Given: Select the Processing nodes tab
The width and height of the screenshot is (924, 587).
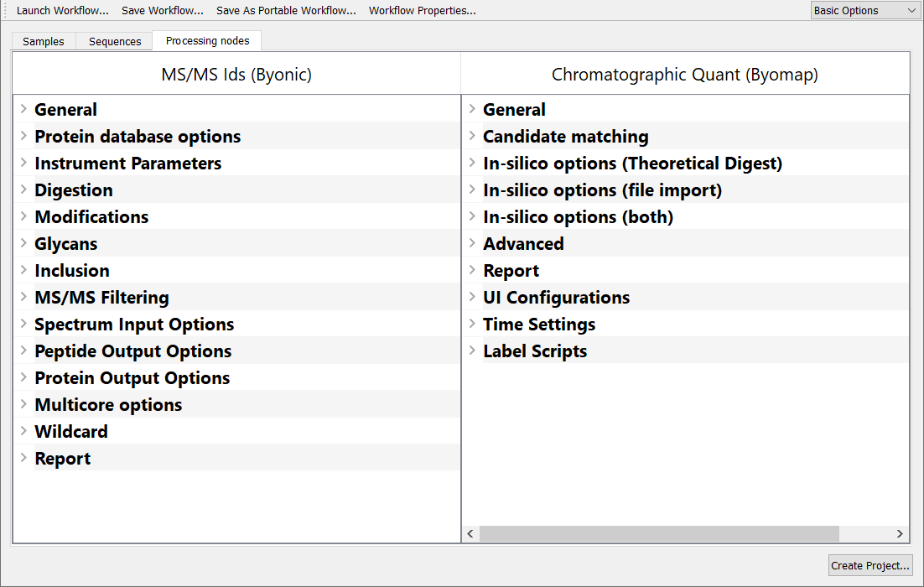Looking at the screenshot, I should (x=207, y=40).
